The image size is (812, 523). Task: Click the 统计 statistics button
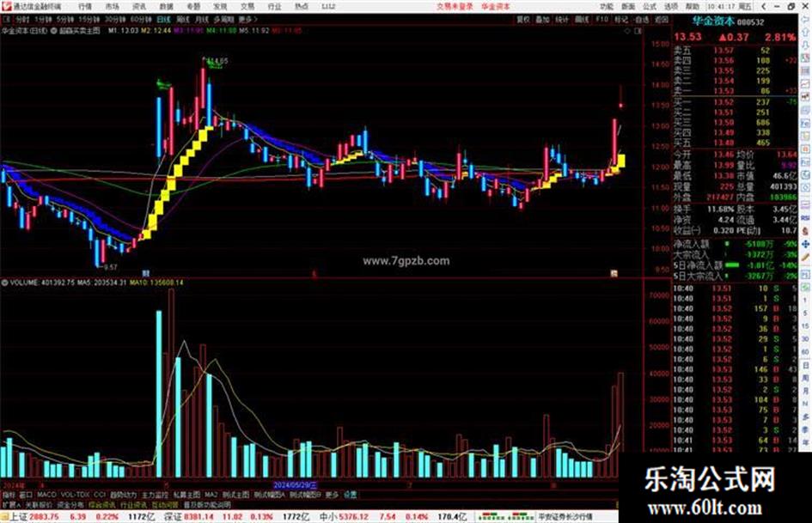point(562,19)
